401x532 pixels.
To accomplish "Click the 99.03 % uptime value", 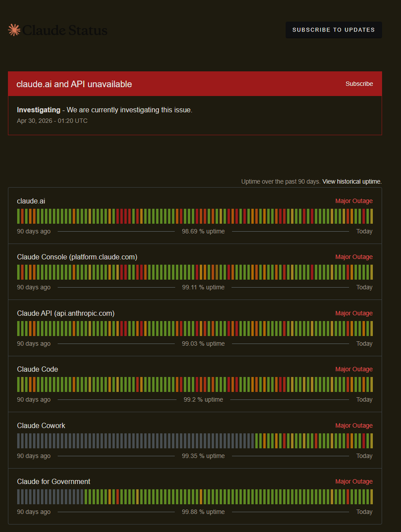I will (203, 344).
